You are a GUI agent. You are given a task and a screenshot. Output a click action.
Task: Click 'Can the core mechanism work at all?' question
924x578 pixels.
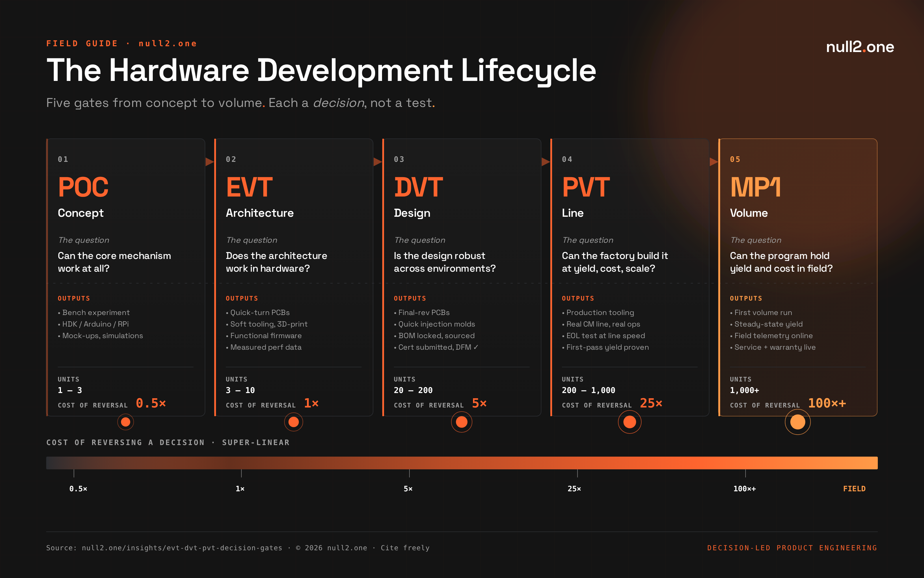click(114, 262)
